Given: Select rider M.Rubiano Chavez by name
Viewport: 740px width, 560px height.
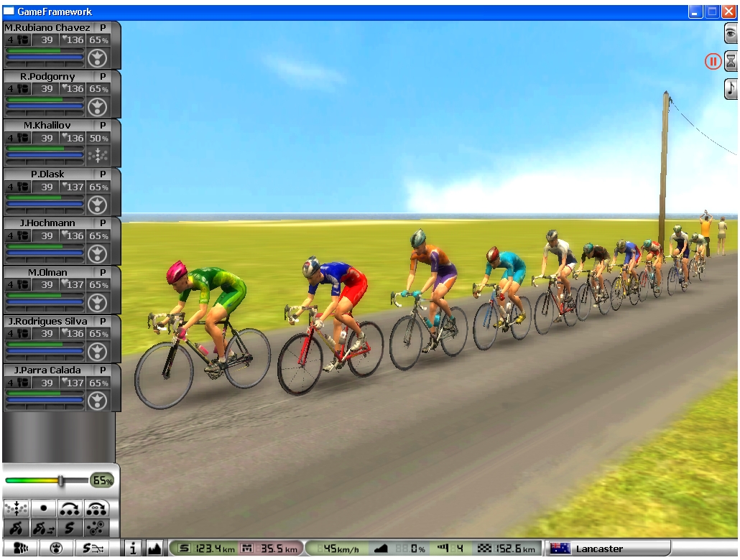Looking at the screenshot, I should coord(47,27).
